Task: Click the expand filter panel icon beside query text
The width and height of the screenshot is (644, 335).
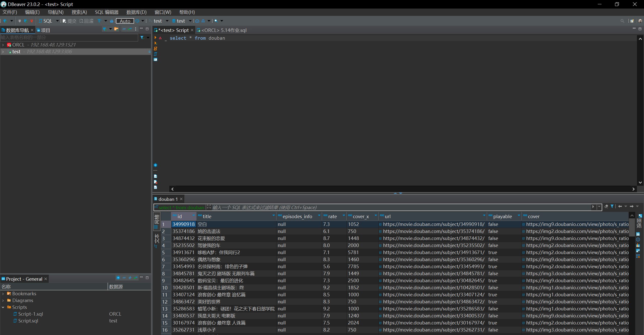Action: pos(209,207)
